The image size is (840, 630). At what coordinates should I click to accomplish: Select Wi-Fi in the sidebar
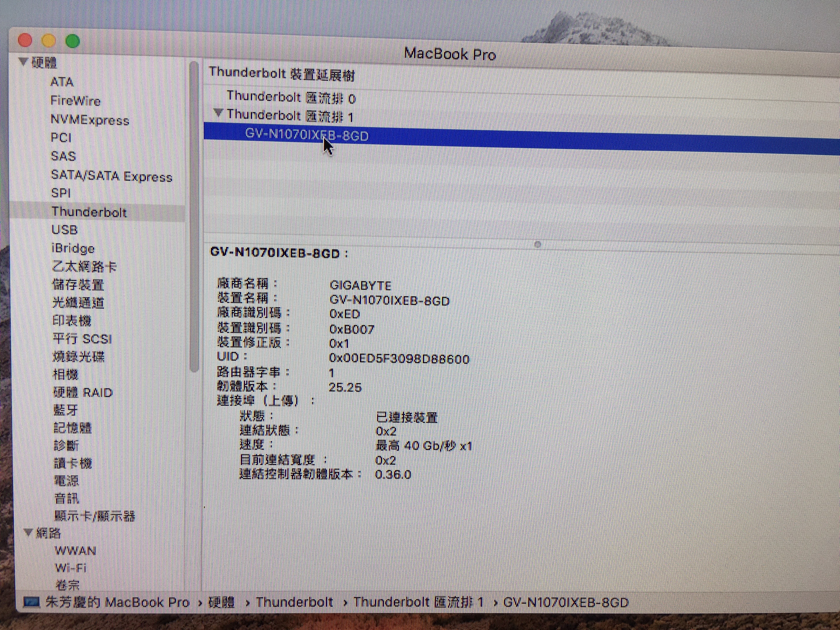click(x=71, y=568)
